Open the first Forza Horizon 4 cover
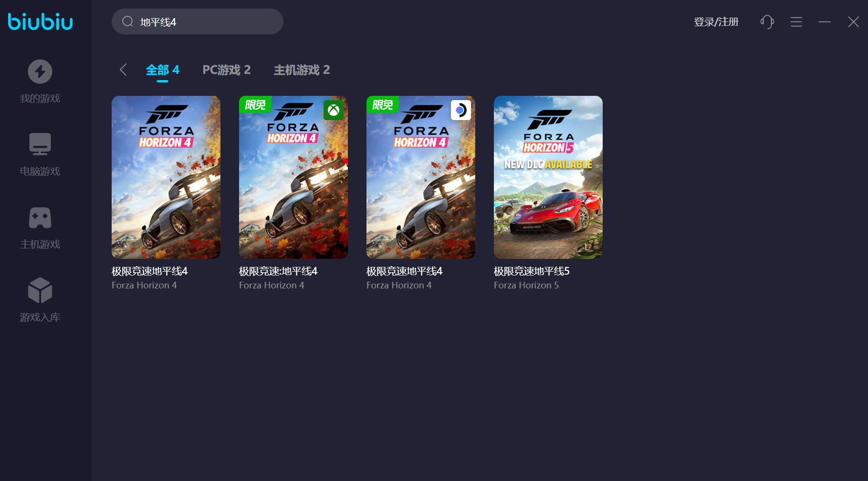The width and height of the screenshot is (868, 481). (x=166, y=177)
